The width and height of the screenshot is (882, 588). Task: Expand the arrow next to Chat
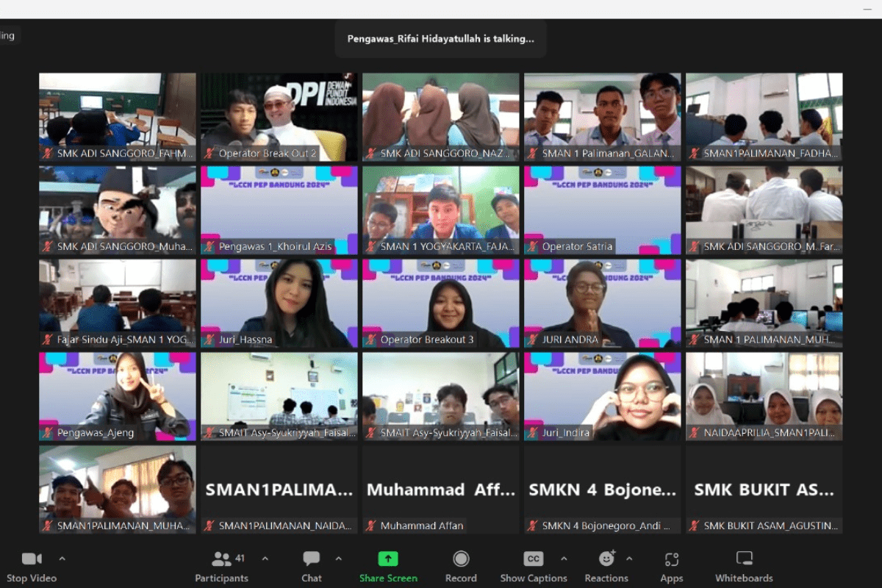(x=339, y=559)
